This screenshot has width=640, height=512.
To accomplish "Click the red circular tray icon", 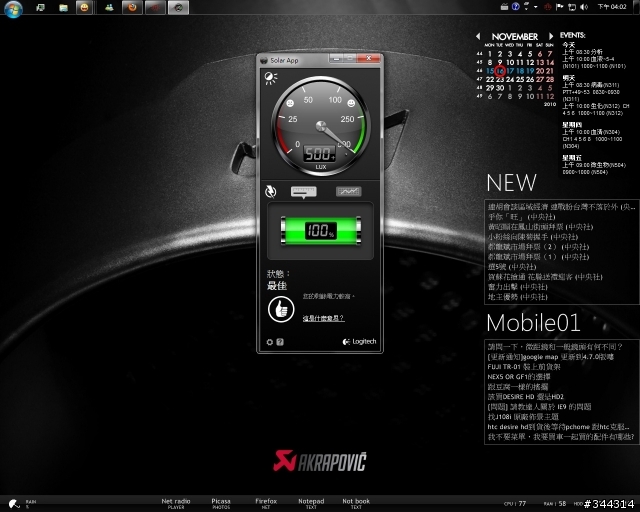I will 548,7.
